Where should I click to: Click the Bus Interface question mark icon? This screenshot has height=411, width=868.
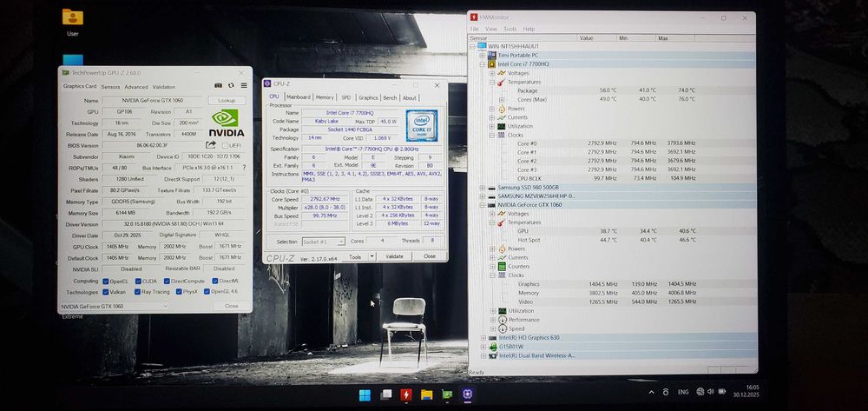[244, 168]
